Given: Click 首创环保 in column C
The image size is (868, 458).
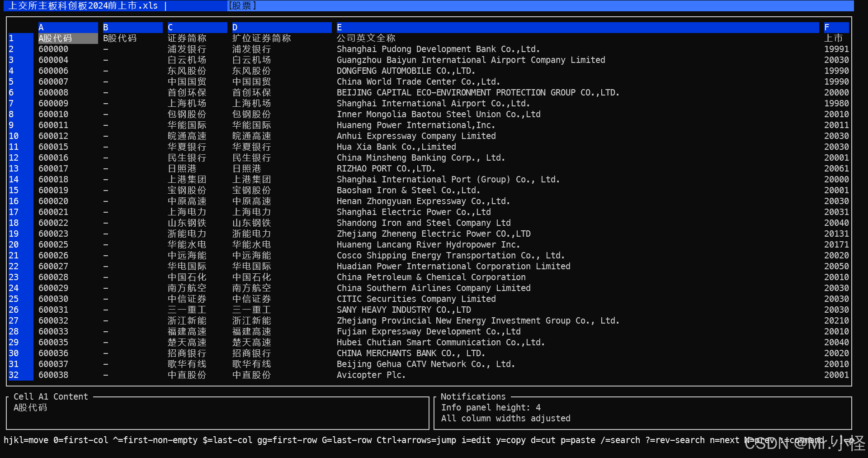Looking at the screenshot, I should pos(187,92).
